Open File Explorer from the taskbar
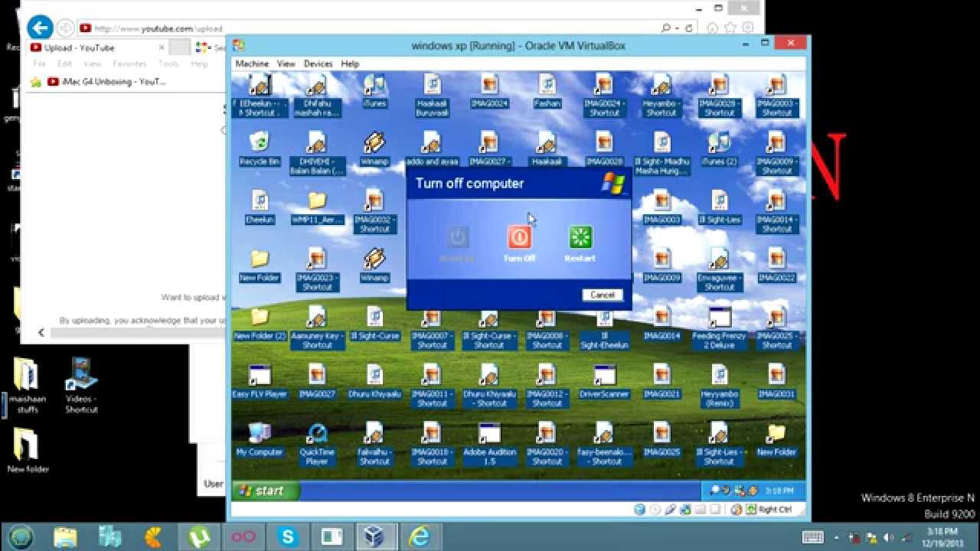980x551 pixels. click(x=65, y=536)
